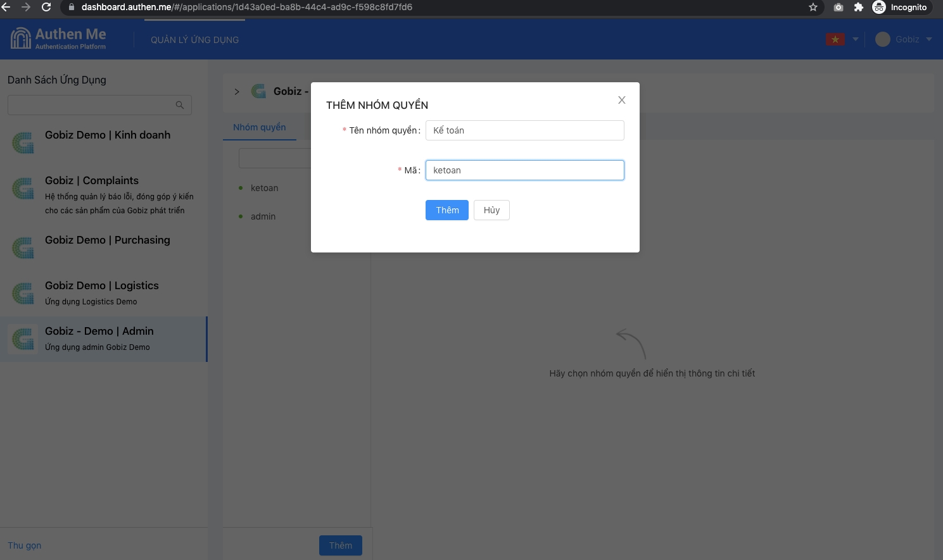Switch to the Nhóm quyền tab
This screenshot has height=560, width=943.
pyautogui.click(x=260, y=127)
